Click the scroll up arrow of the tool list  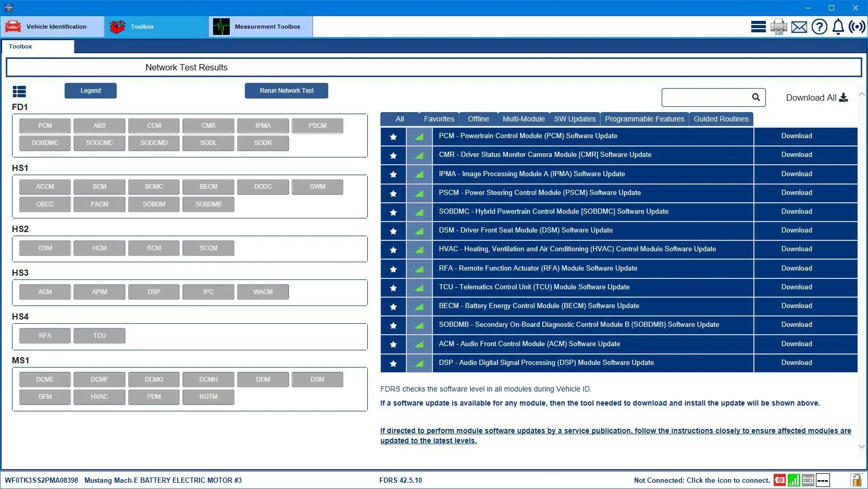(862, 94)
